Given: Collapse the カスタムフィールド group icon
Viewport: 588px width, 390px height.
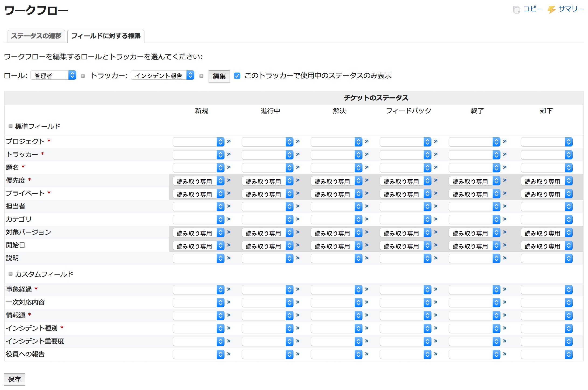Looking at the screenshot, I should (x=11, y=274).
